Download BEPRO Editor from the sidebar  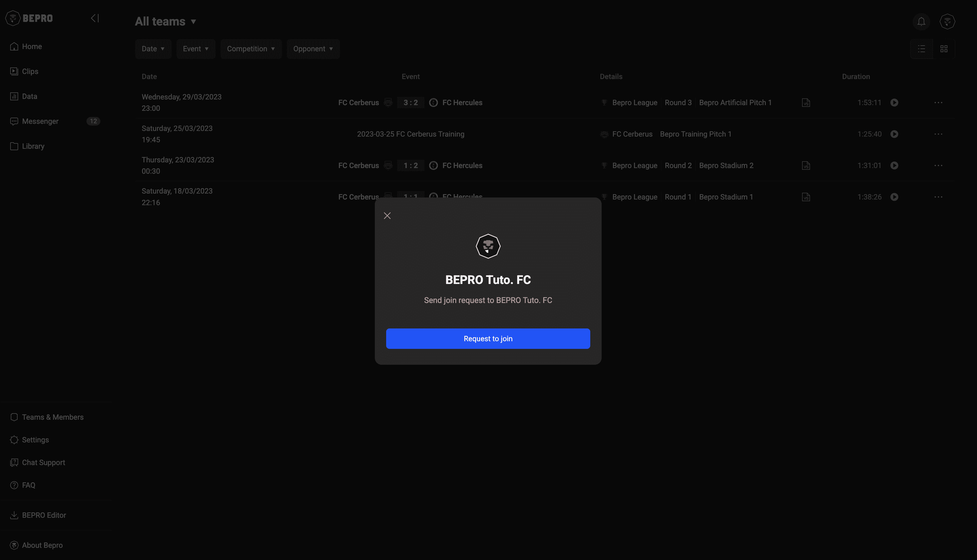(44, 515)
